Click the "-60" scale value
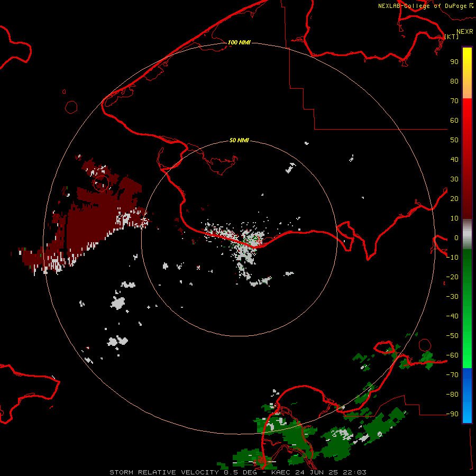This screenshot has height=476, width=476. coord(452,355)
